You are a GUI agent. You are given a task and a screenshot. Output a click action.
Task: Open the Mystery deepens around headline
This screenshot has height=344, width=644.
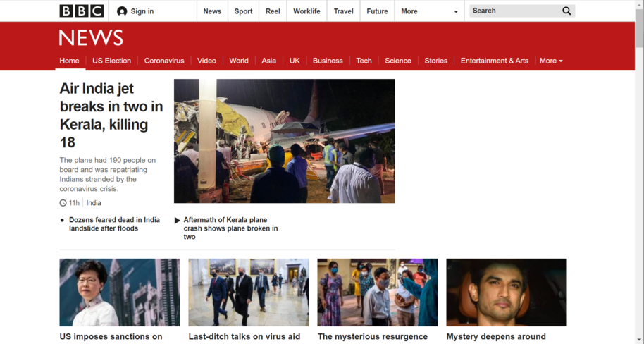pos(496,337)
